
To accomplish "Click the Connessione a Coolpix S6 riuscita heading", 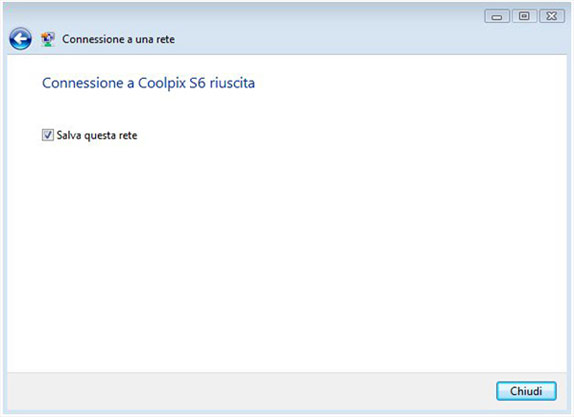I will coord(149,83).
